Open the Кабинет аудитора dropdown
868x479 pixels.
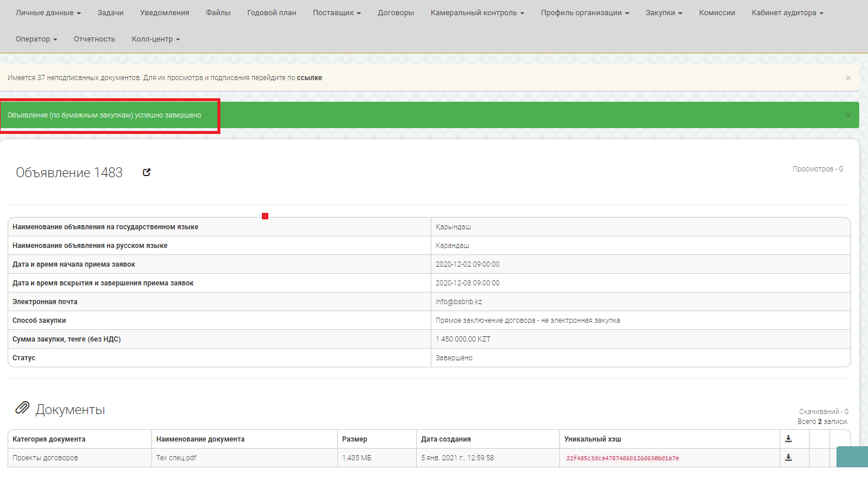click(787, 13)
